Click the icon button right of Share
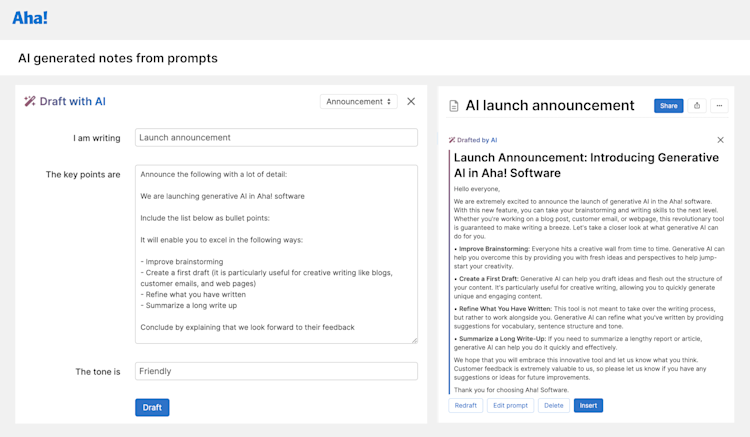This screenshot has height=437, width=750. coord(697,106)
